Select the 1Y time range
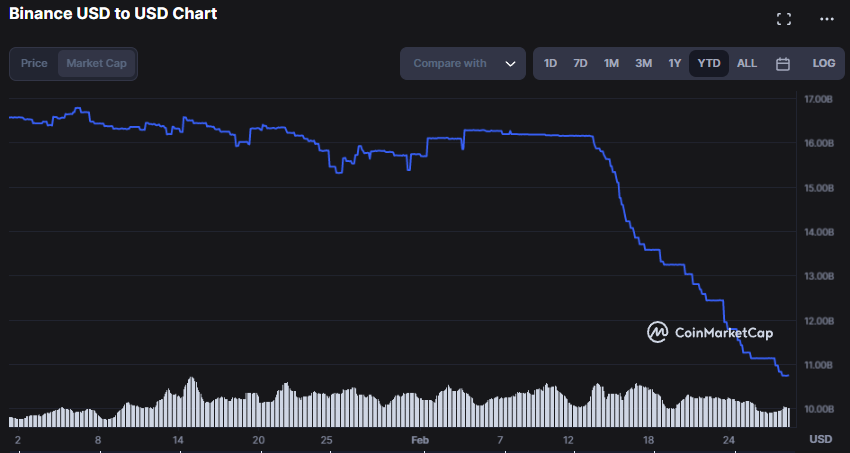The image size is (850, 453). click(674, 63)
